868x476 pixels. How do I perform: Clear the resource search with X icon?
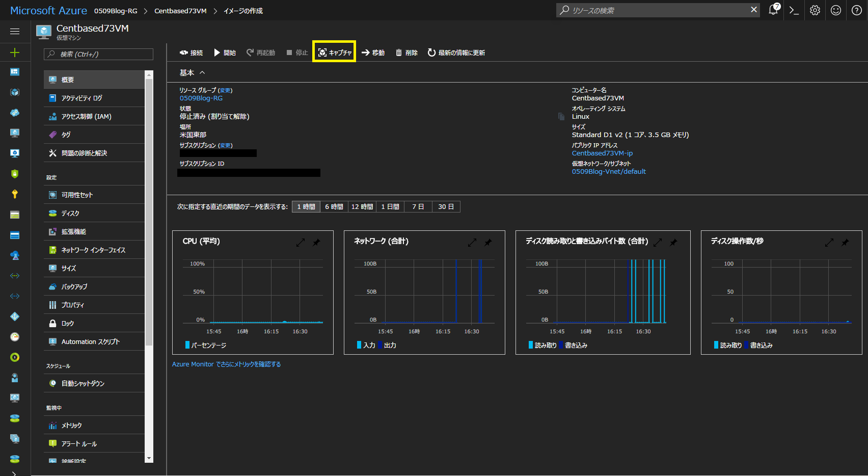point(754,10)
